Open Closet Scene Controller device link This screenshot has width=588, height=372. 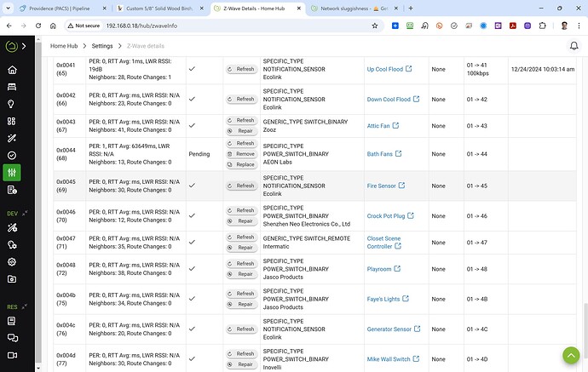pos(383,243)
